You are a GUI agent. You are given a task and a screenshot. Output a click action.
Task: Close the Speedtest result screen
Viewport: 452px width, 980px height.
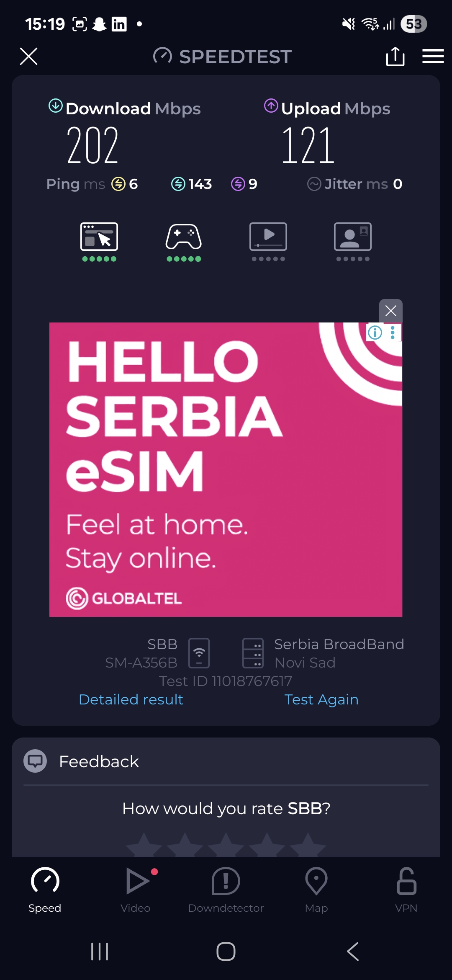(28, 56)
